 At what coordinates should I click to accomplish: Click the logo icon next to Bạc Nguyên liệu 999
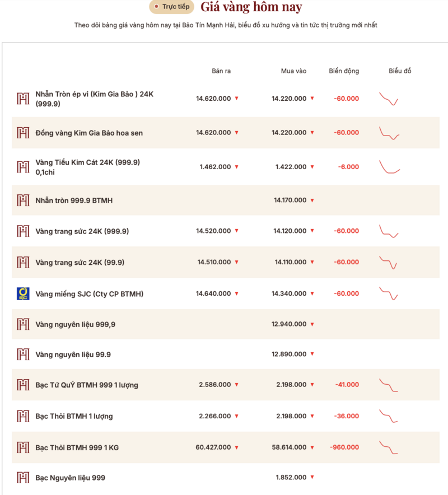[23, 478]
